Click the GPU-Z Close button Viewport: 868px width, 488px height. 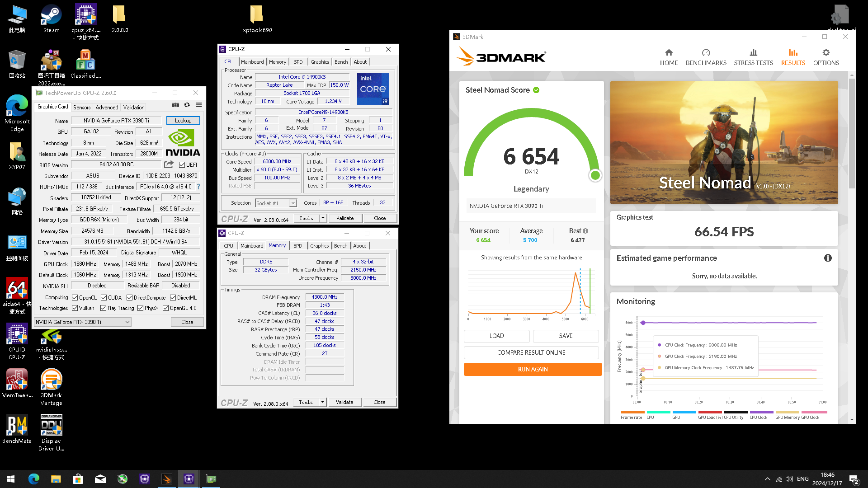click(187, 322)
